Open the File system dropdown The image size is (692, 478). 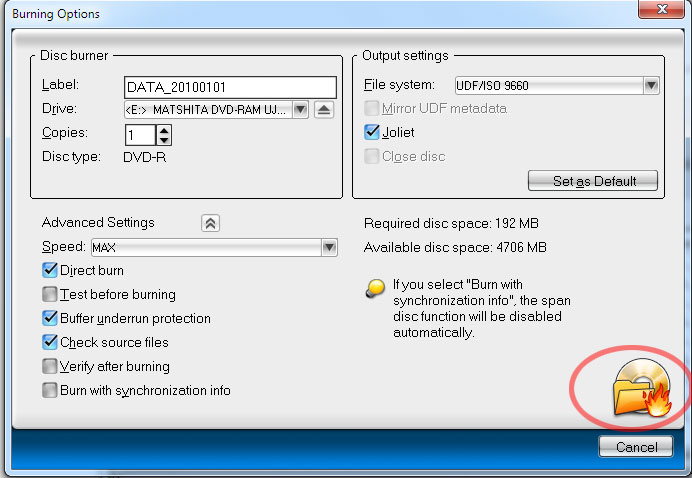[x=651, y=86]
